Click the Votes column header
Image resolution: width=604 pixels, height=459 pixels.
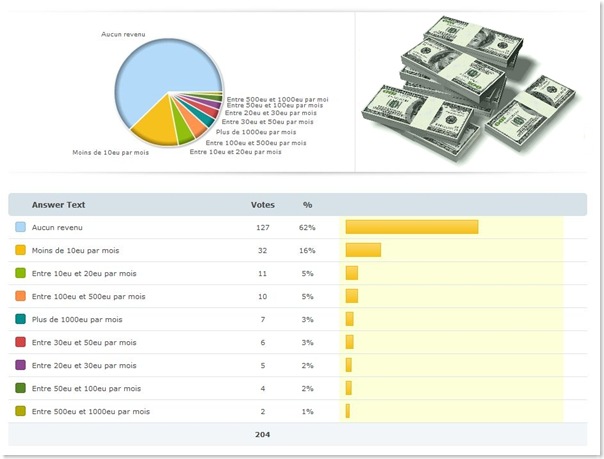pyautogui.click(x=263, y=205)
